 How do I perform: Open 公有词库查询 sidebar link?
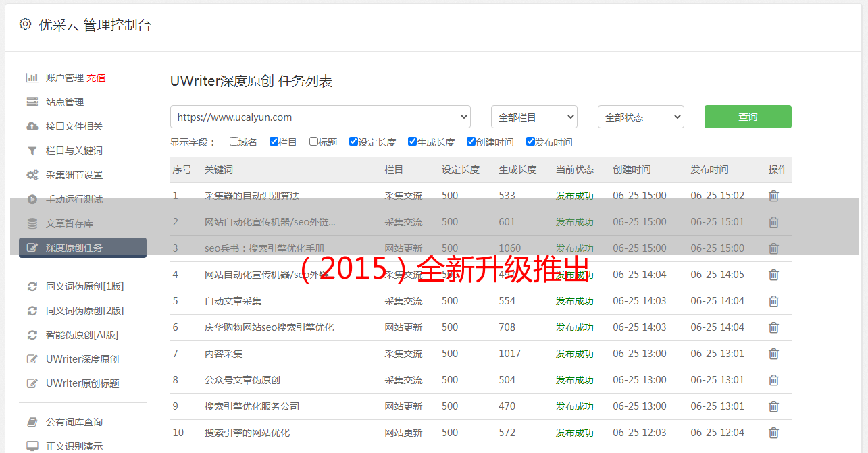pyautogui.click(x=74, y=422)
